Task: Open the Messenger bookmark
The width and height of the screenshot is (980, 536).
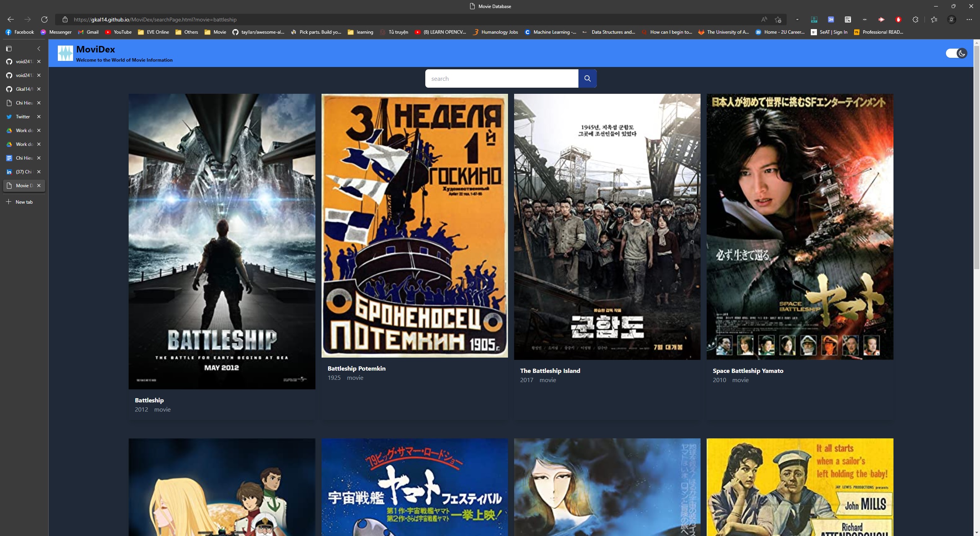Action: click(x=56, y=32)
